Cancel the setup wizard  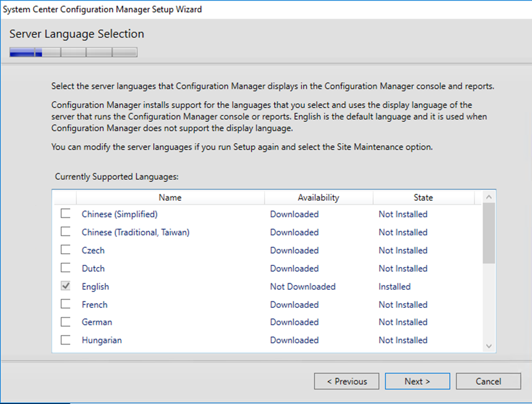tap(488, 381)
